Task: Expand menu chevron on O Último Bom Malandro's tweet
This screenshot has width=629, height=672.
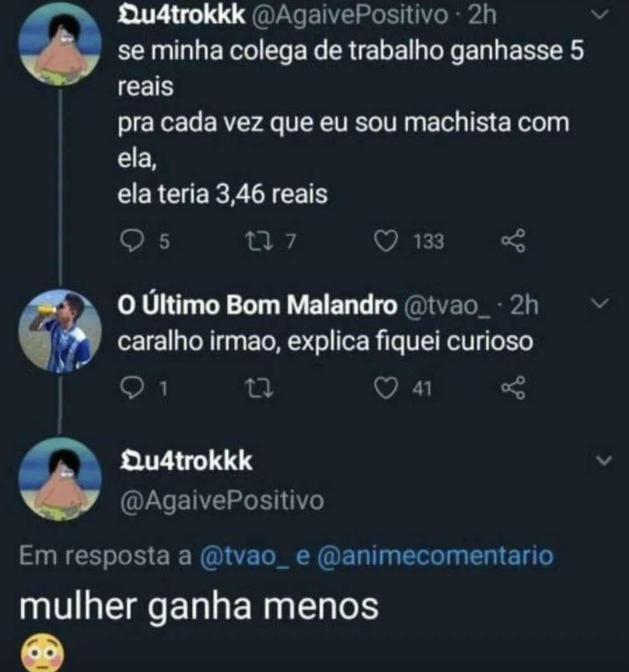Action: (x=600, y=304)
